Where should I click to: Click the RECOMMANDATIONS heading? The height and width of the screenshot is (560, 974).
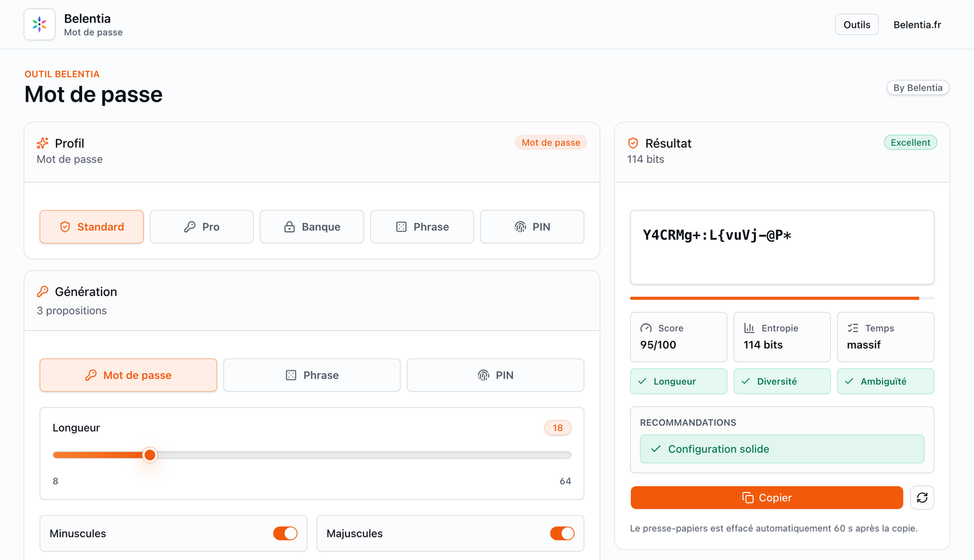click(x=688, y=422)
